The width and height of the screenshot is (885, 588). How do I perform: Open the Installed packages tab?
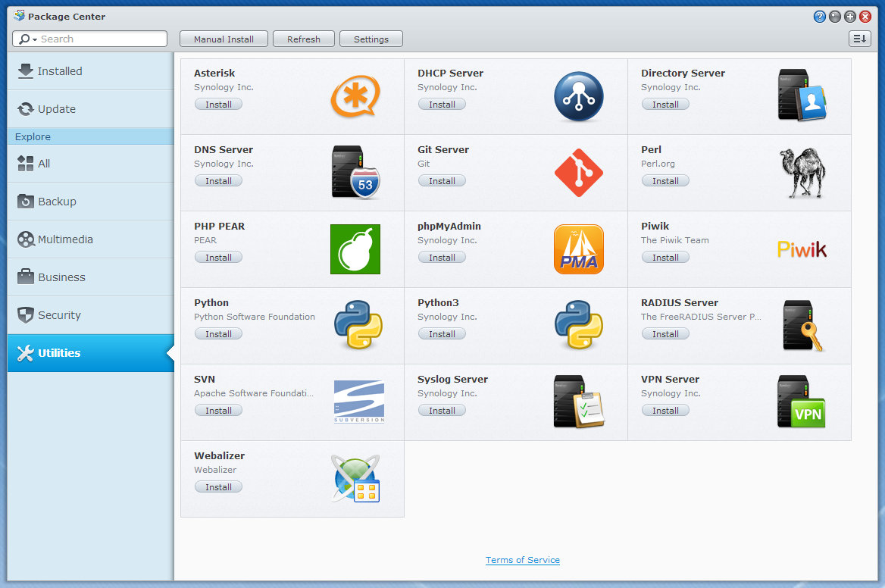(90, 71)
